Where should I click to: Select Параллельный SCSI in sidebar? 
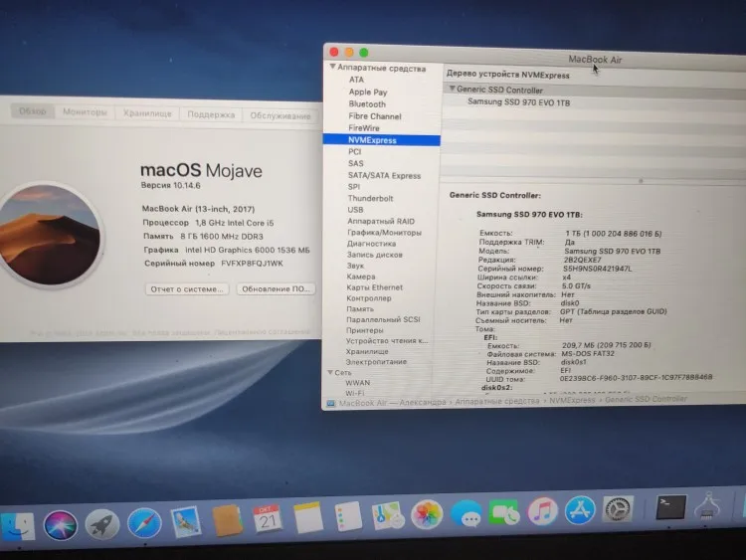tap(383, 319)
